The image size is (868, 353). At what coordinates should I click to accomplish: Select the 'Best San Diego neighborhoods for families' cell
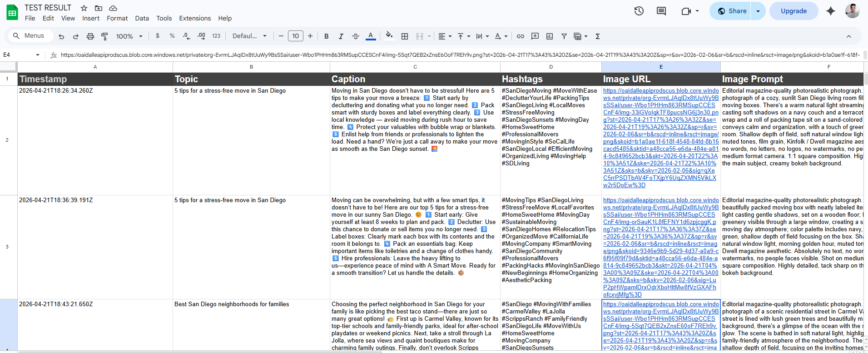tap(251, 324)
